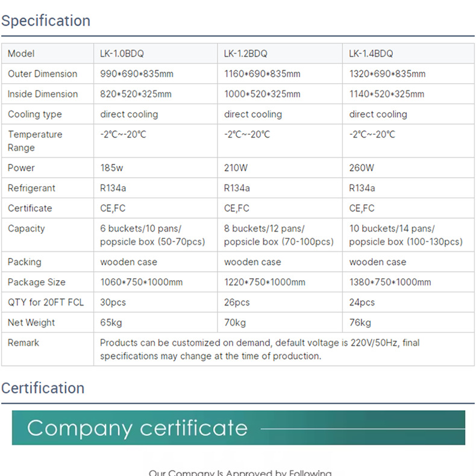The width and height of the screenshot is (476, 476).
Task: Click the Net Weight row label
Action: (x=31, y=323)
